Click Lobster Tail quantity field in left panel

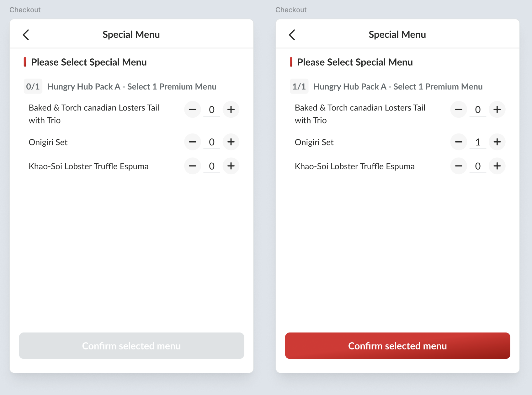(x=212, y=110)
